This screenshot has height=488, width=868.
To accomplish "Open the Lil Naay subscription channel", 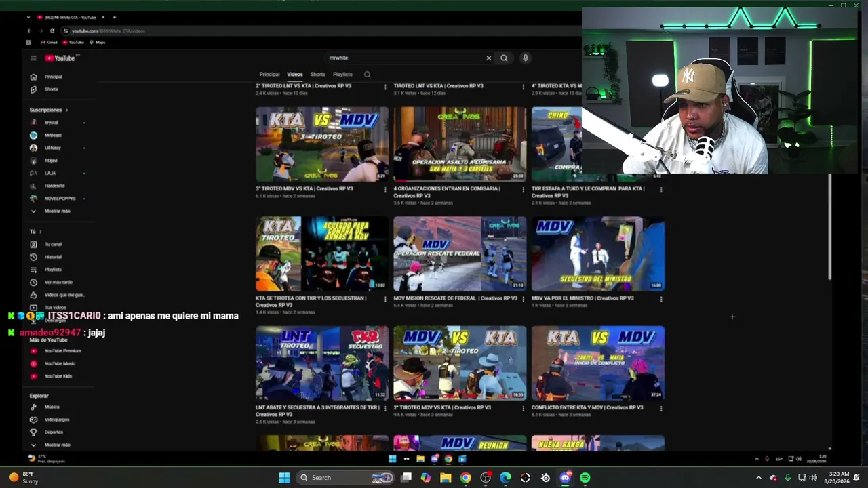I will click(53, 148).
